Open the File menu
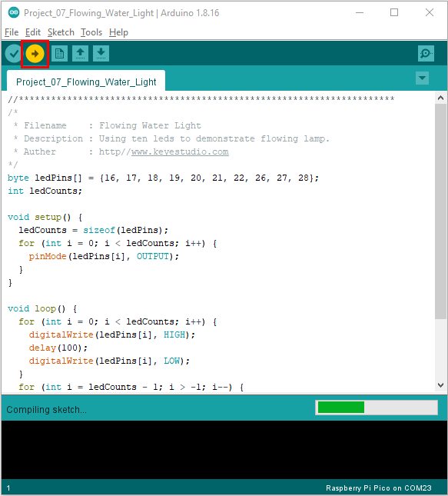This screenshot has width=448, height=496. [x=12, y=32]
